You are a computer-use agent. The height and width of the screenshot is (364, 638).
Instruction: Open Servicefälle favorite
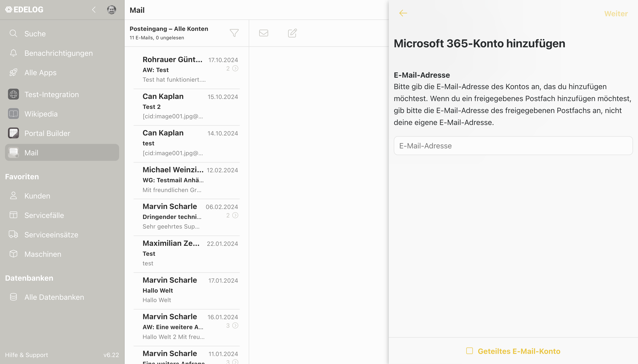coord(62,215)
